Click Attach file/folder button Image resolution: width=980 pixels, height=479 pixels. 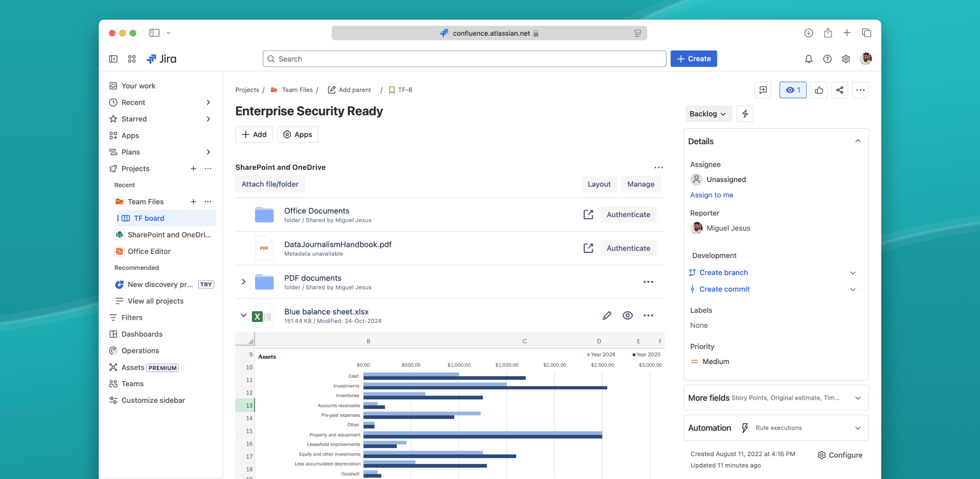click(270, 184)
